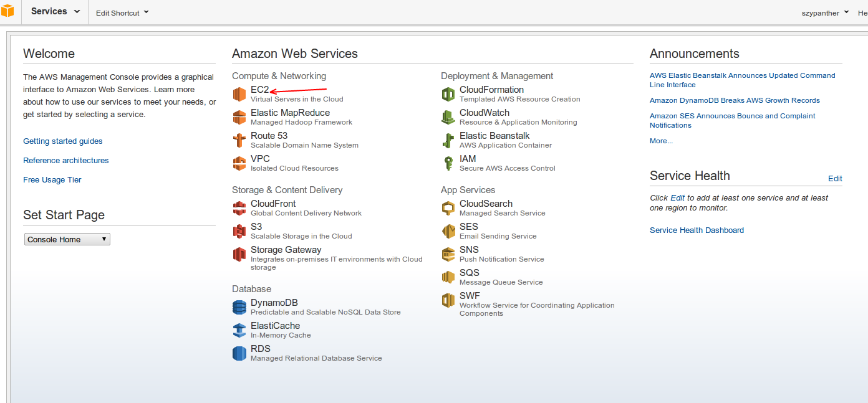Click the Storage Gateway icon
868x403 pixels.
(x=239, y=254)
